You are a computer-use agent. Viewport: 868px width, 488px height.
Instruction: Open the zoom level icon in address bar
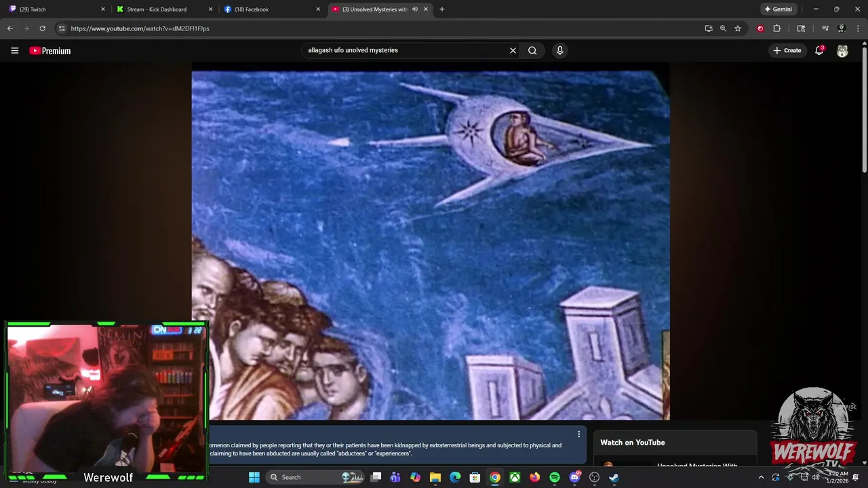(x=723, y=28)
